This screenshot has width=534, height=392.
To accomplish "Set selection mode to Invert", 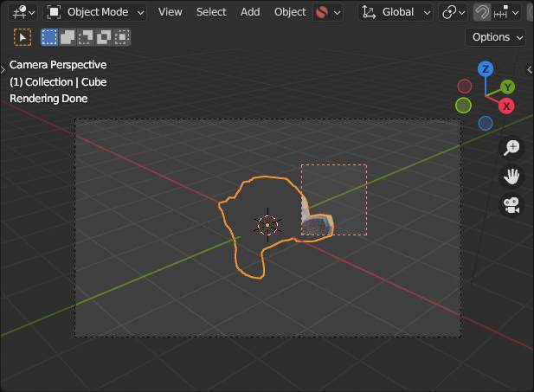I will (x=104, y=37).
